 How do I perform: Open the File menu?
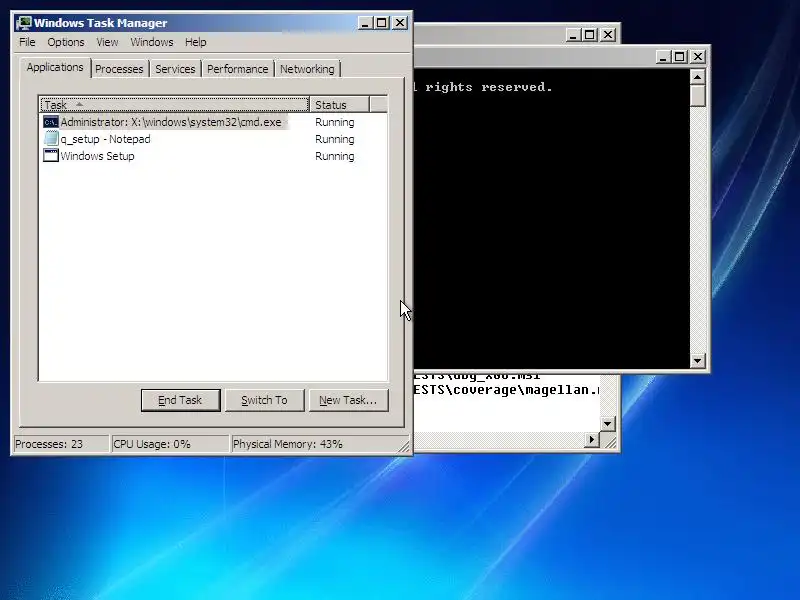[x=27, y=42]
